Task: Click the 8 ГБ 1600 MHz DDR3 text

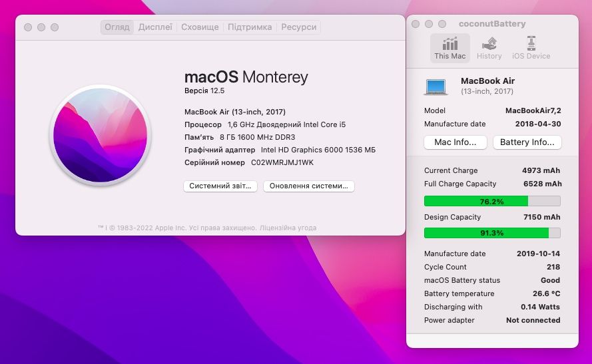Action: click(x=258, y=137)
